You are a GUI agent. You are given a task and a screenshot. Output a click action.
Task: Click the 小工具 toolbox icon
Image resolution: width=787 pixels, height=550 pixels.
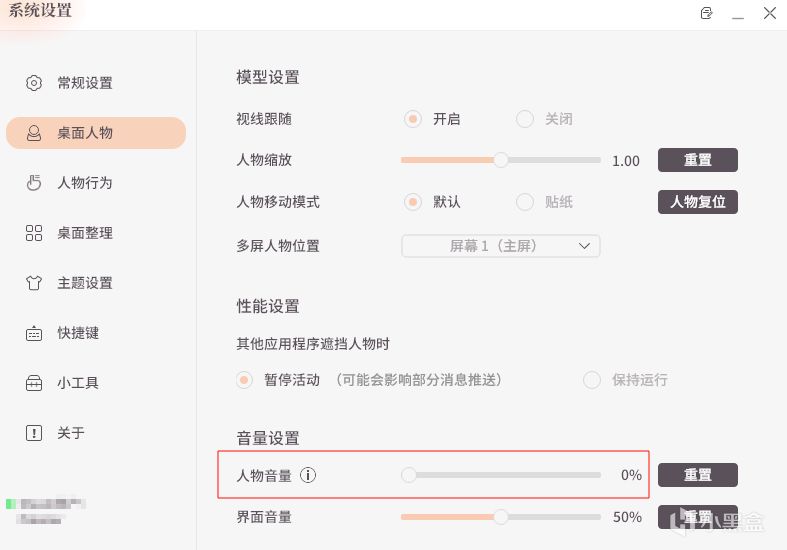point(34,383)
